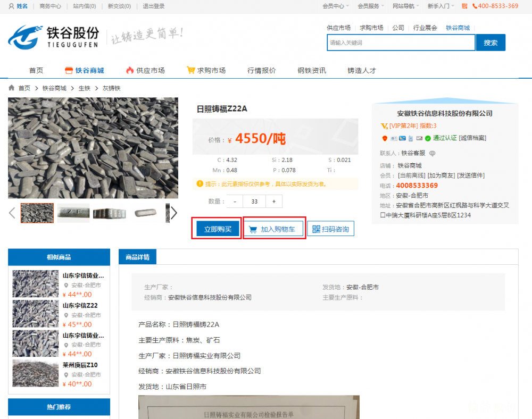Open the 新手入门 dropdown
The image size is (532, 419).
[x=441, y=6]
